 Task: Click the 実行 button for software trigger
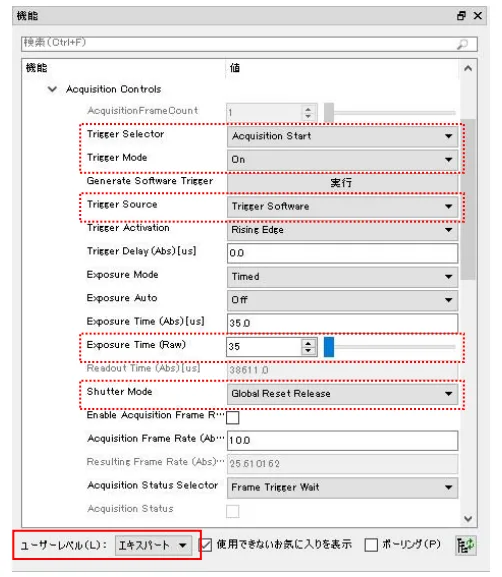click(x=342, y=183)
